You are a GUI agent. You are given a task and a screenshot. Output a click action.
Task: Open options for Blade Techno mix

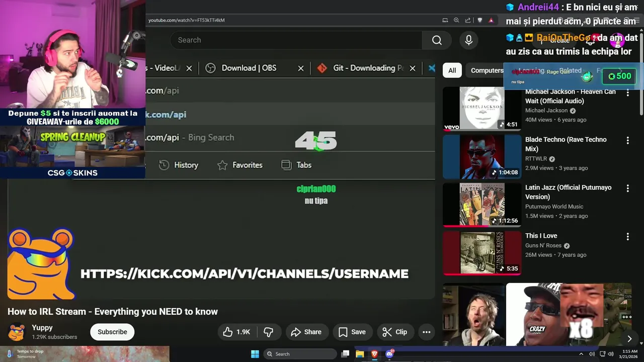[627, 140]
